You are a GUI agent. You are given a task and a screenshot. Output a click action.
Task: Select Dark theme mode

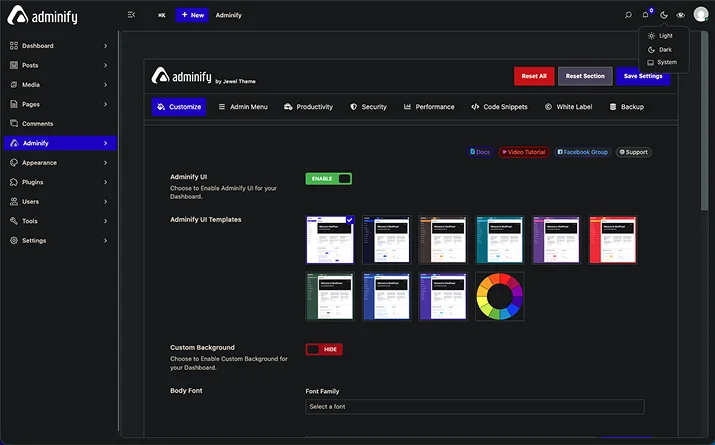pyautogui.click(x=660, y=50)
